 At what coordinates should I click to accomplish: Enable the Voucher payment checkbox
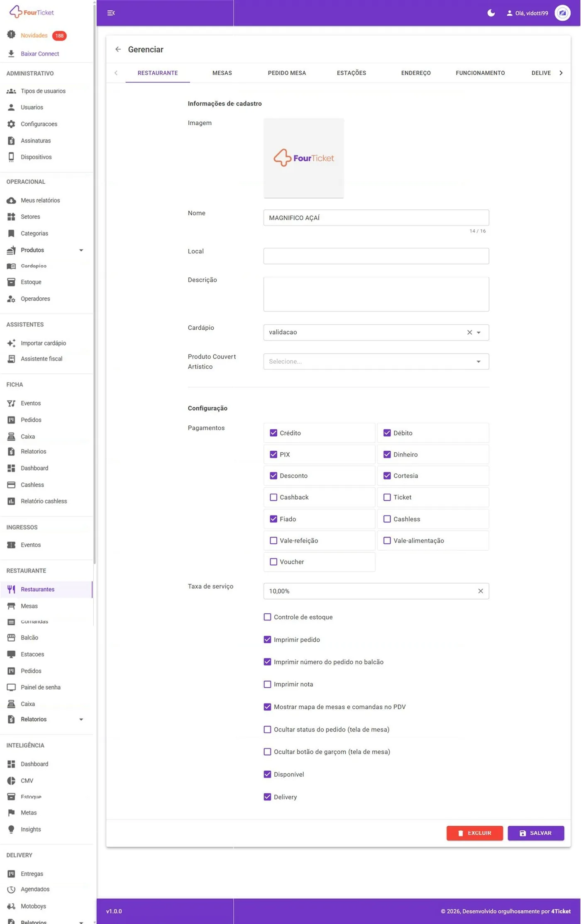273,562
